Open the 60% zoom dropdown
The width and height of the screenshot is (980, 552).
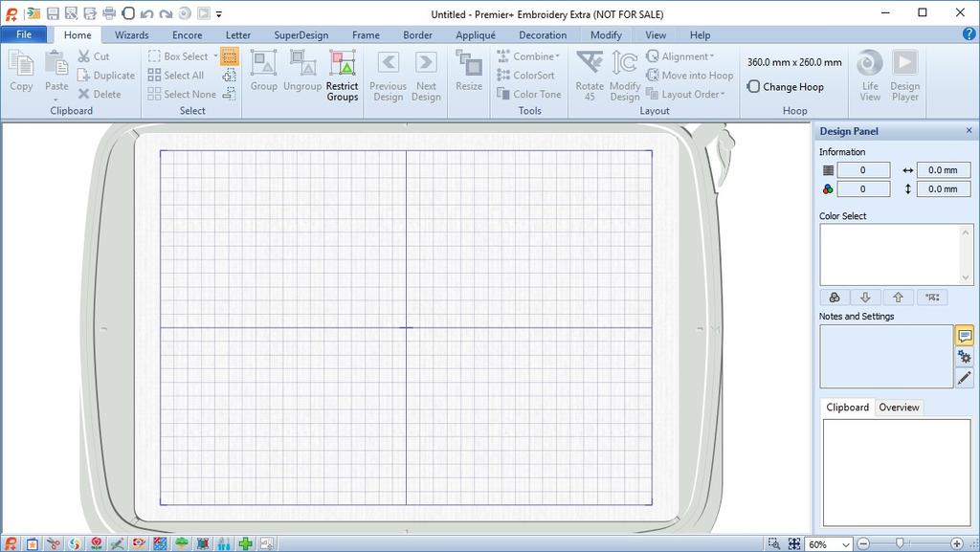click(845, 544)
